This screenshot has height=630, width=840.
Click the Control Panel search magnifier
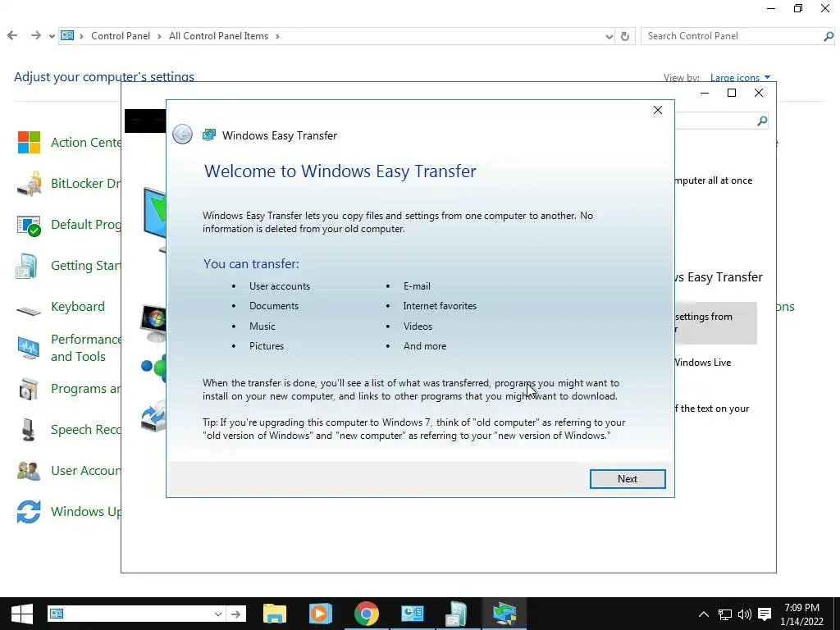tap(829, 36)
